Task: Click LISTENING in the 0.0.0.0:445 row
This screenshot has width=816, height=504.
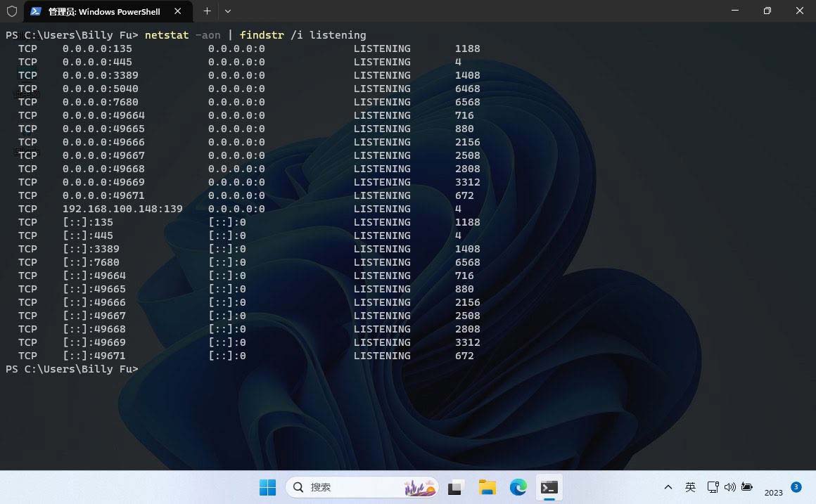Action: tap(382, 62)
